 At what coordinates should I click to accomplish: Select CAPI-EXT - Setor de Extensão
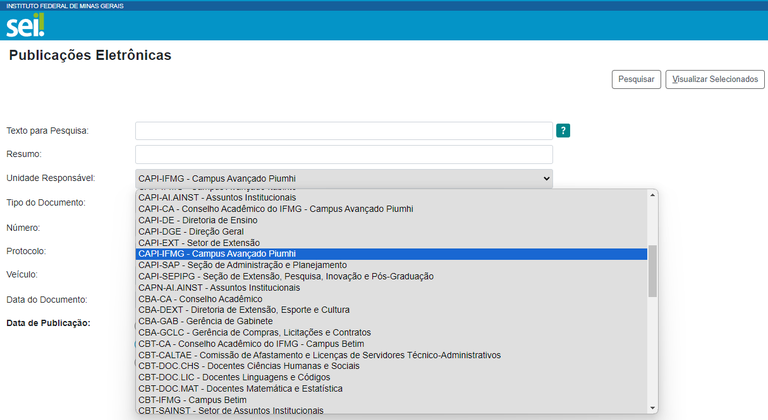[x=199, y=243]
